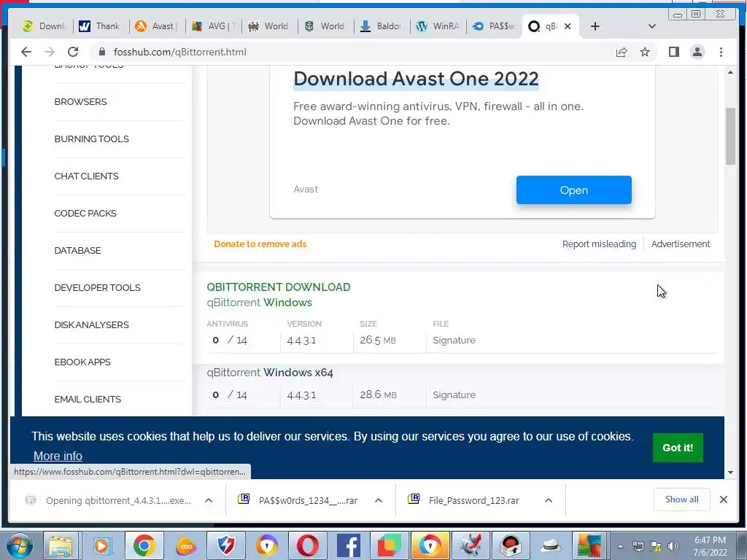
Task: Click Show all downloads
Action: click(x=682, y=499)
